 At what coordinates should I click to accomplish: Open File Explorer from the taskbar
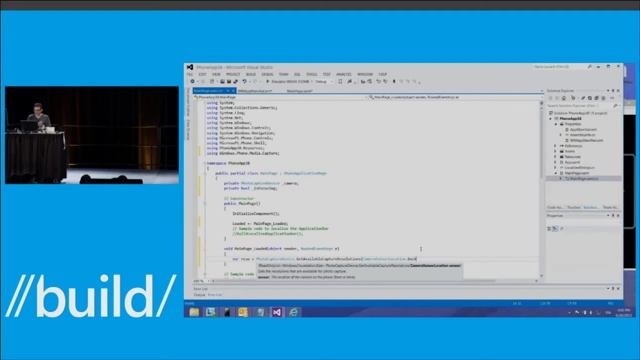point(194,312)
